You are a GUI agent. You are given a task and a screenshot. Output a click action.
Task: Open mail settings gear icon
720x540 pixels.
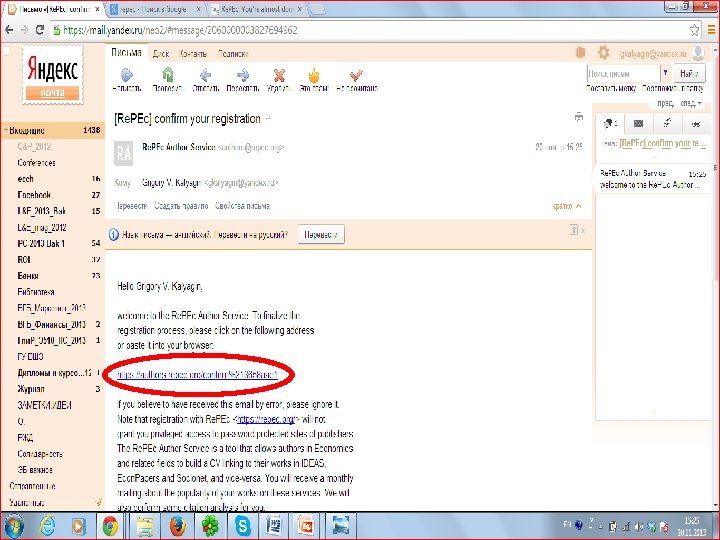coord(603,53)
